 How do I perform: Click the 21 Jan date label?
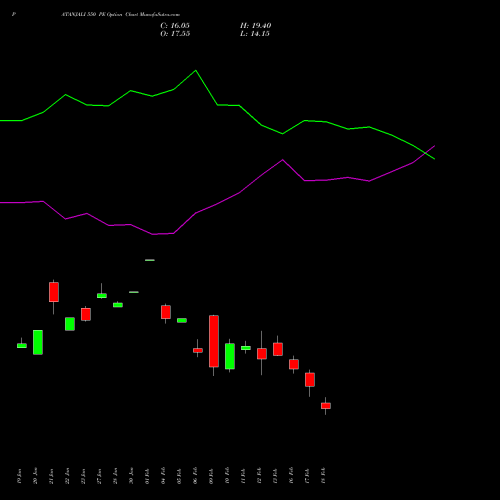(51, 476)
